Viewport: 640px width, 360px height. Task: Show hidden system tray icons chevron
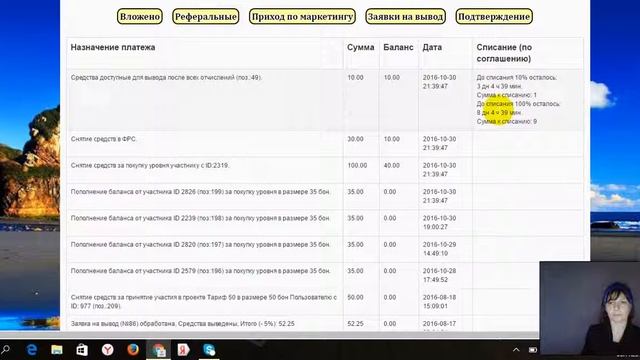516,350
